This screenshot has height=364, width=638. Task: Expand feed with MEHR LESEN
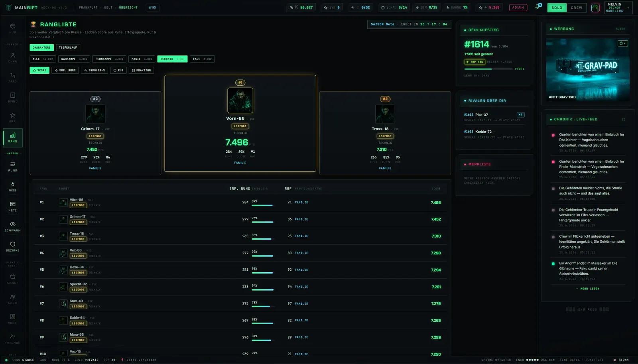pos(588,289)
